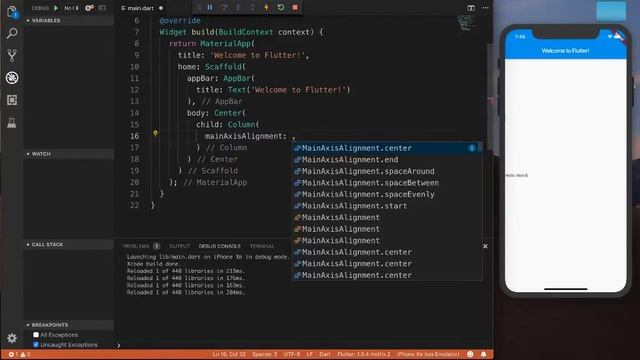
Task: Click Flutter version in status bar
Action: [x=364, y=354]
